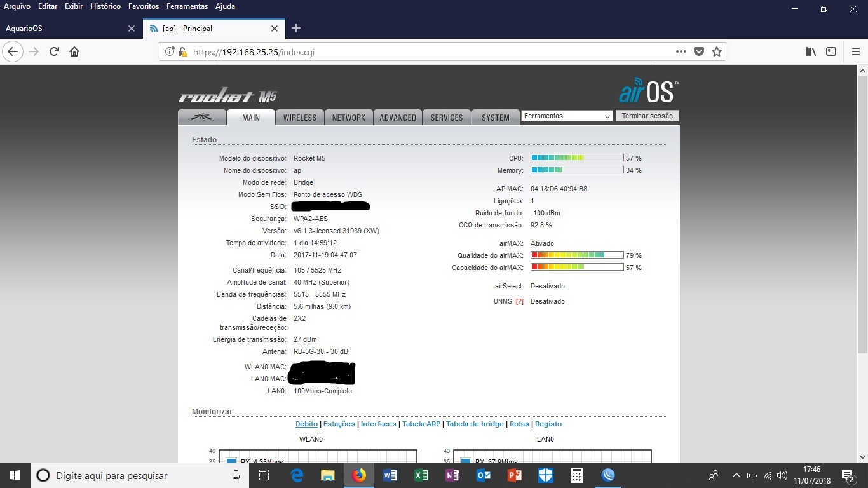Image resolution: width=868 pixels, height=488 pixels.
Task: Open Excel from the taskbar
Action: click(421, 475)
